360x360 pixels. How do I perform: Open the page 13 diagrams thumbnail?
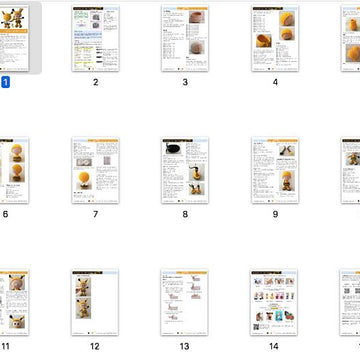184,302
